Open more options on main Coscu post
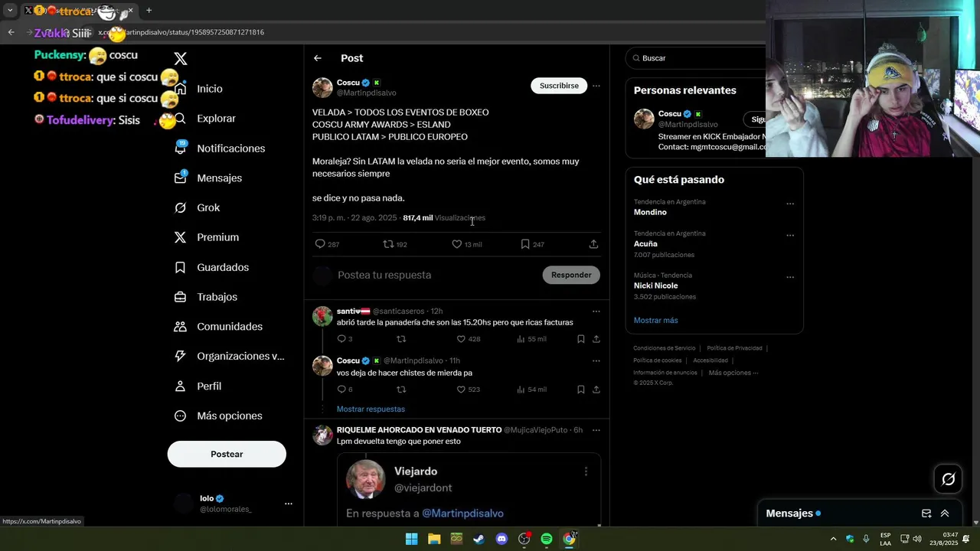Viewport: 980px width, 551px height. click(596, 86)
